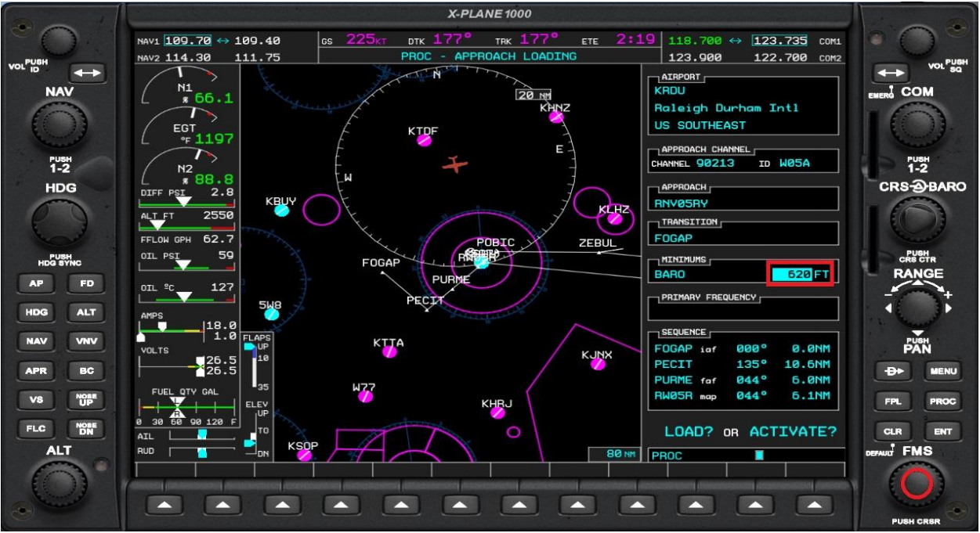This screenshot has width=980, height=533.
Task: Click the COM2 active frequency 123.900
Action: tap(695, 58)
